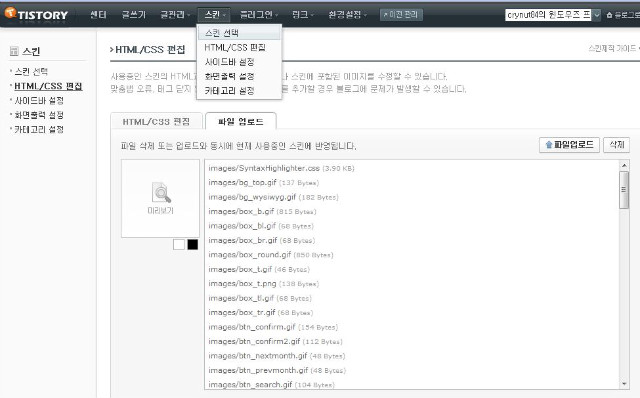
Task: Select the white preview background swatch
Action: coord(179,245)
